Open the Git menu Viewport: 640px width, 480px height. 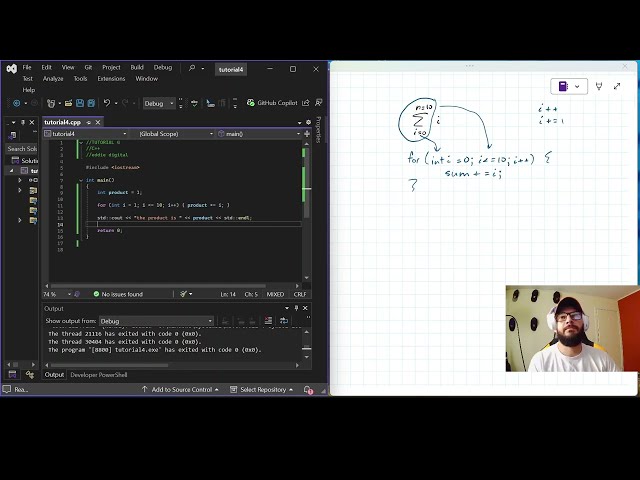(x=88, y=67)
